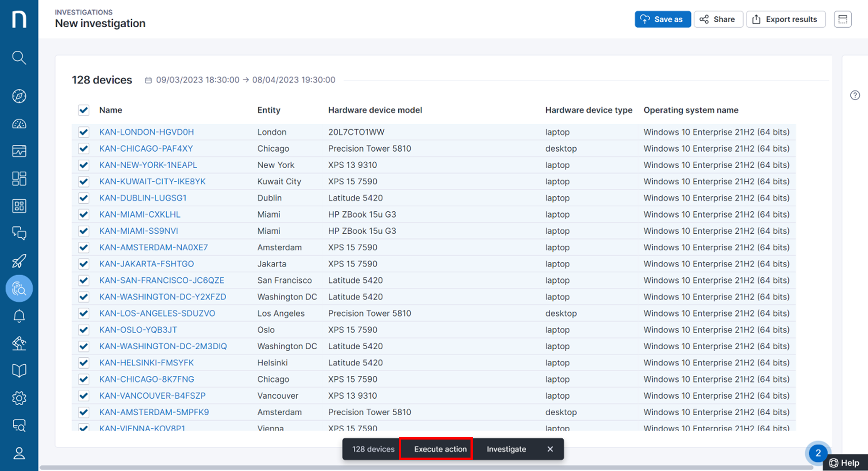Click the Execute action button
Screen dimensions: 868x471
point(440,449)
